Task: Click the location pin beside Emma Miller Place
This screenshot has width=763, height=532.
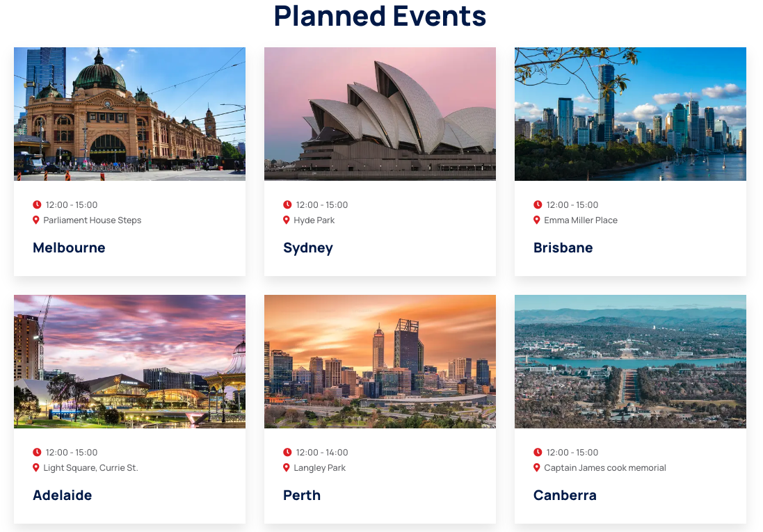Action: (537, 220)
